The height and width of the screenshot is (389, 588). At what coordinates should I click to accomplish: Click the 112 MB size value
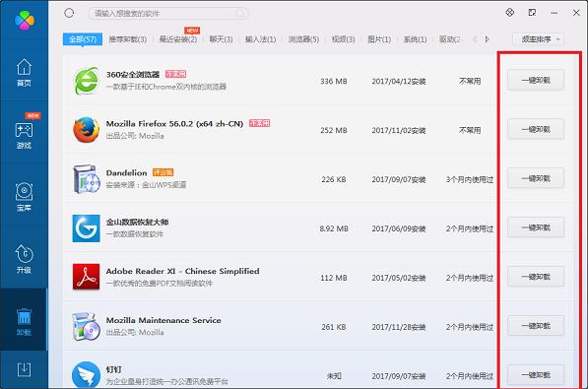(334, 278)
